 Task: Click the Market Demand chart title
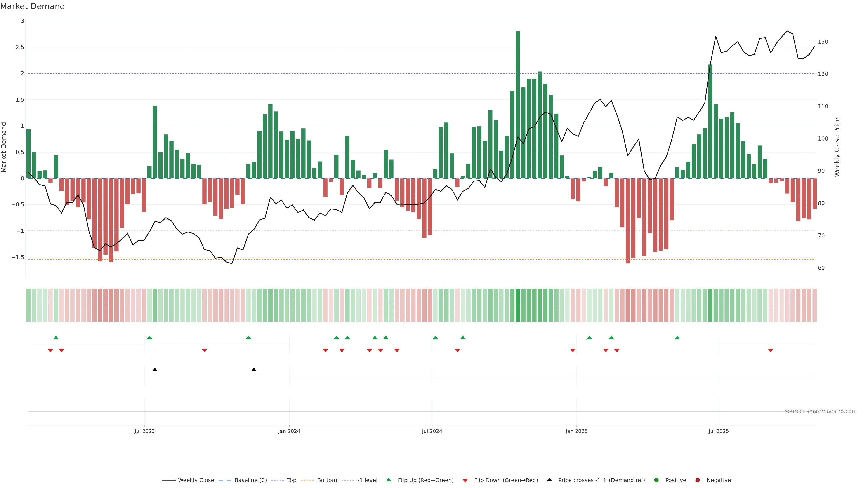(32, 6)
